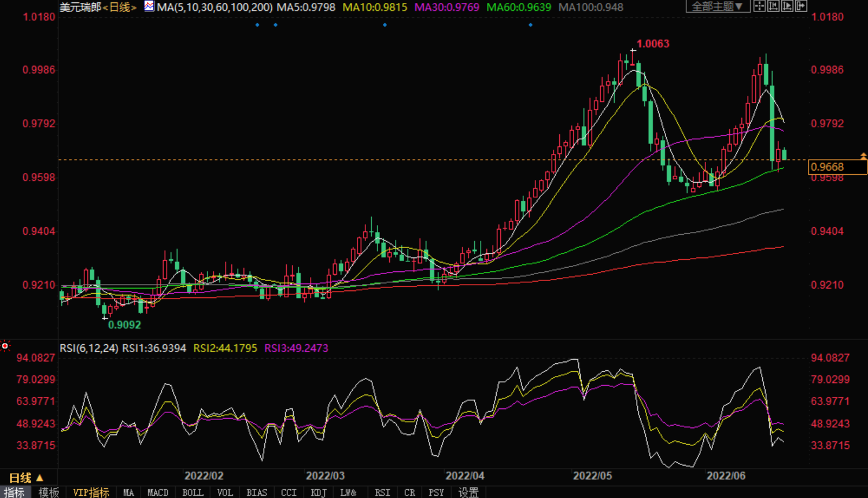Click the orange price-line arrow marker
The width and height of the screenshot is (868, 498).
click(x=863, y=156)
